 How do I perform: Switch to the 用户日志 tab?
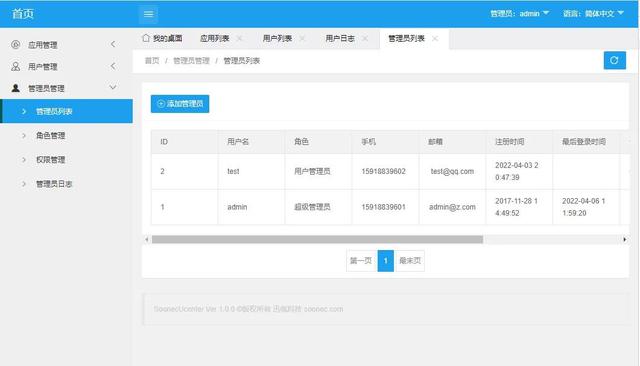(x=340, y=38)
